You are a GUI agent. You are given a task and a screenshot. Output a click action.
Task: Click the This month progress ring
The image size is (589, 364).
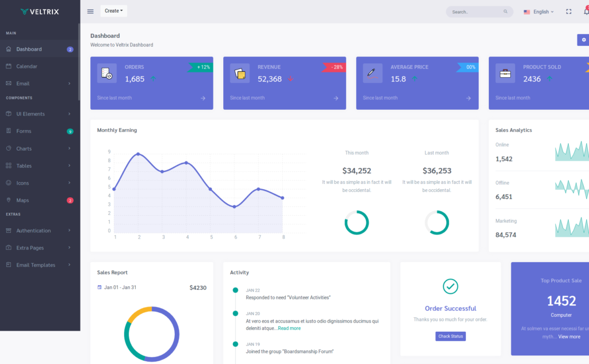click(x=357, y=223)
